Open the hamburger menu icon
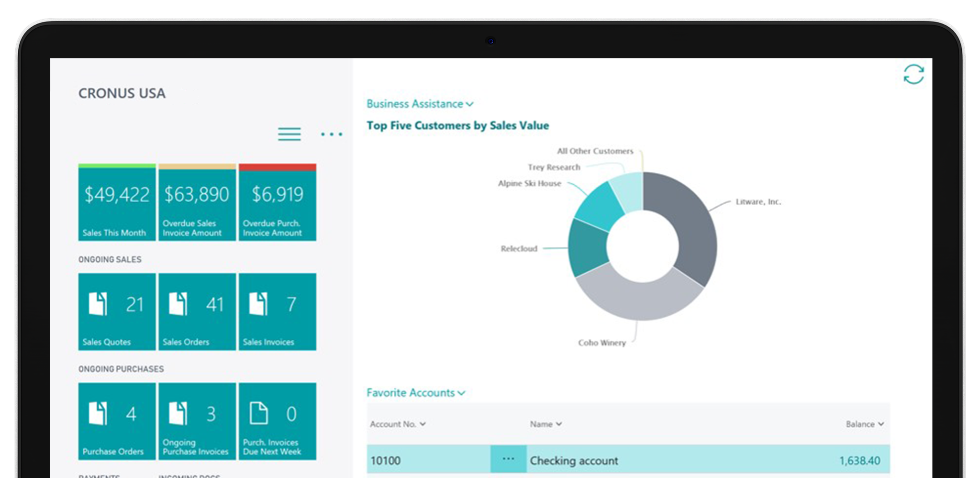 [290, 134]
